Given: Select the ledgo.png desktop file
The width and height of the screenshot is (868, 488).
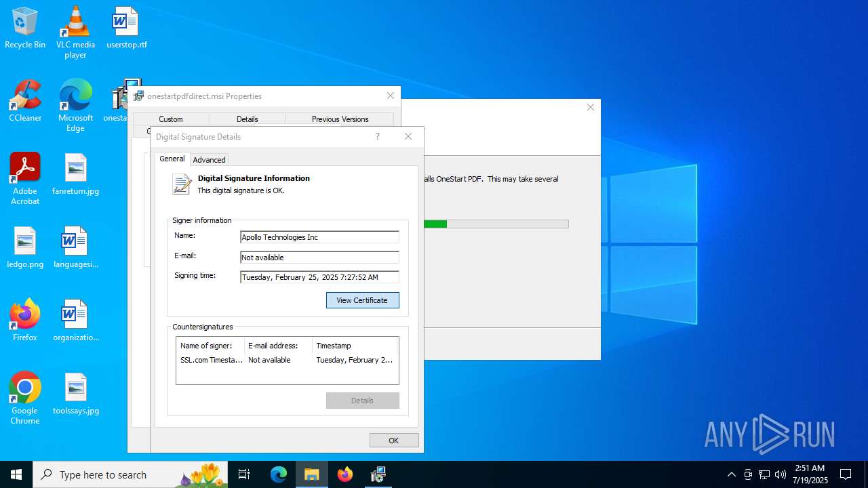Looking at the screenshot, I should coord(25,247).
